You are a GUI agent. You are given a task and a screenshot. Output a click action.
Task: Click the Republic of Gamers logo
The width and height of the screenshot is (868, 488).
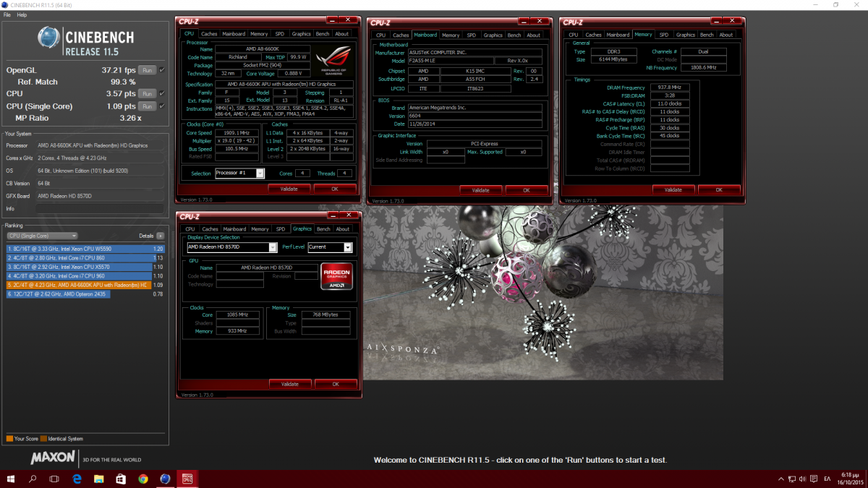(334, 61)
